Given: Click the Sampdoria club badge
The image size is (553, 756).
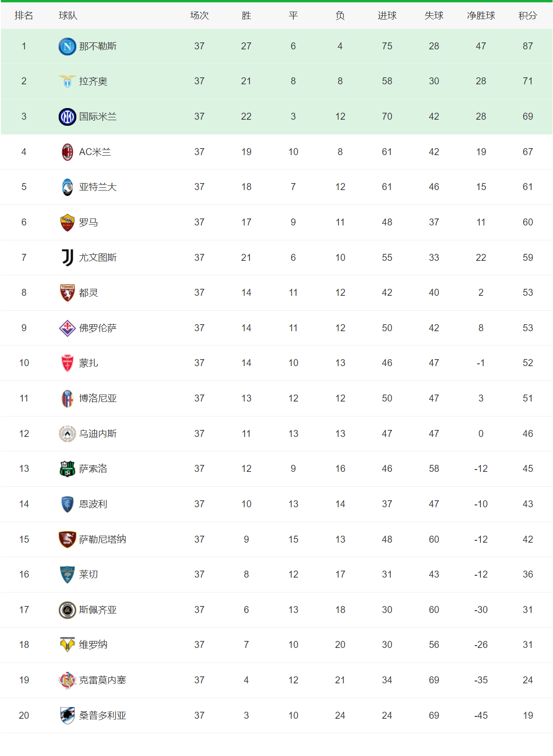Looking at the screenshot, I should [67, 715].
